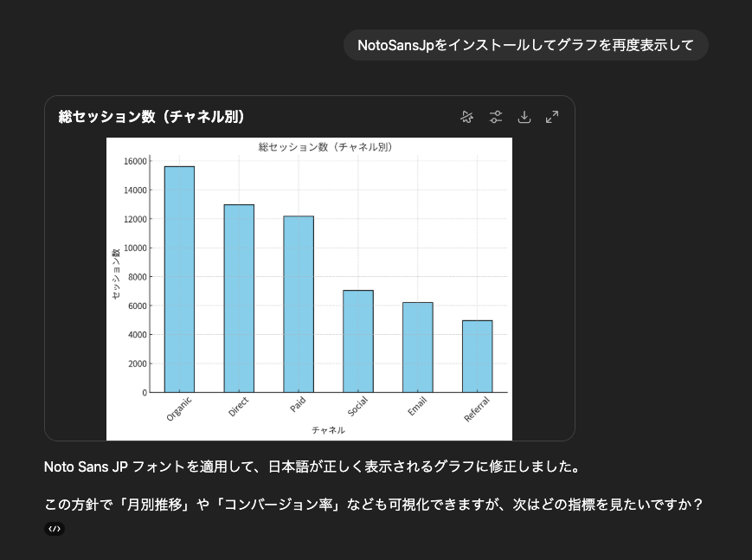
Task: Click the Referral bar in chart
Action: (477, 356)
